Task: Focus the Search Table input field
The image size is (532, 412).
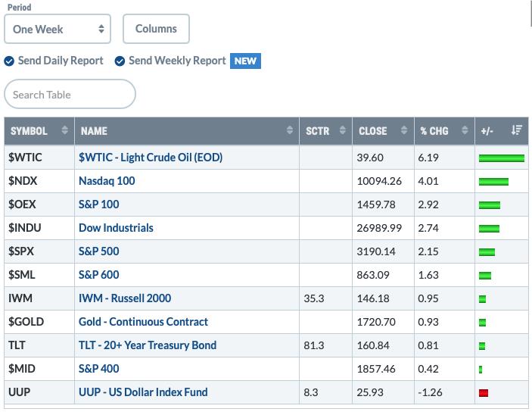Action: [x=70, y=94]
